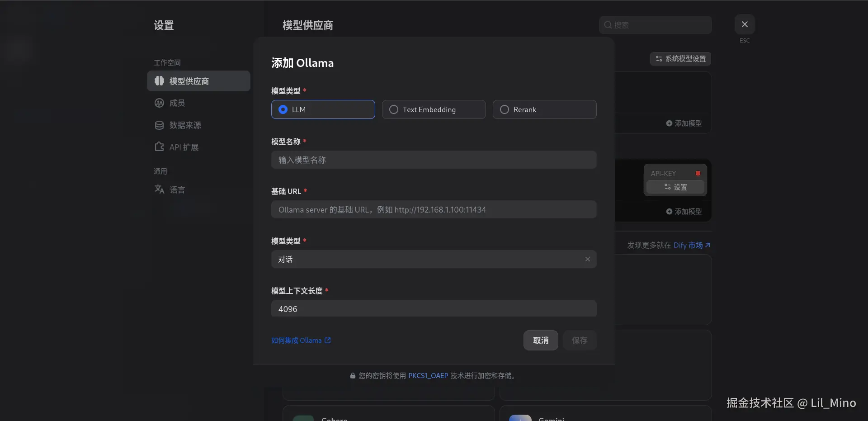Click the 数据来源 database icon
Screen dimensions: 868x421
point(159,125)
